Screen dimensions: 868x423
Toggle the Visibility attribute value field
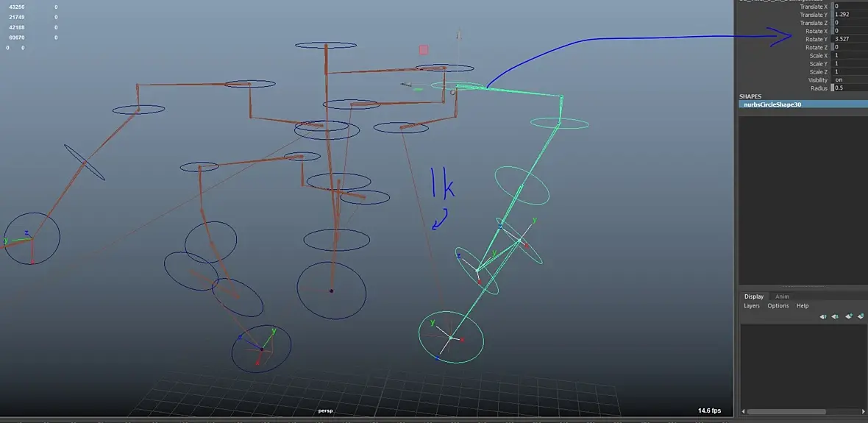pos(849,79)
